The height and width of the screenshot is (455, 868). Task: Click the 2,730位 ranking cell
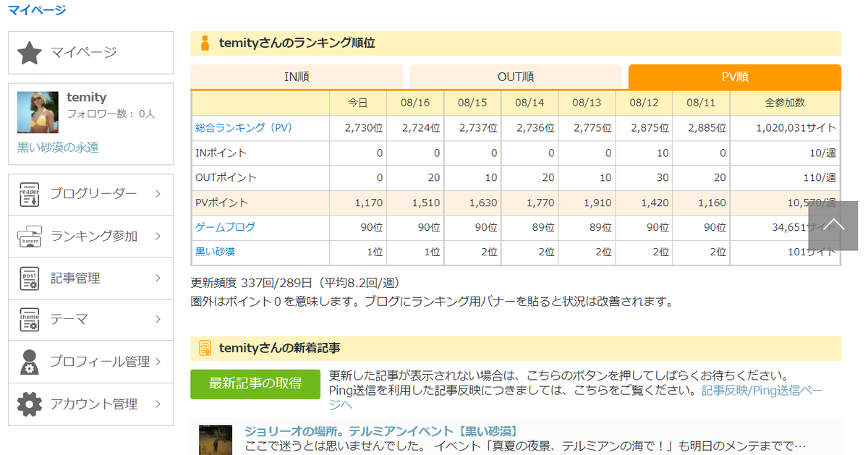358,128
